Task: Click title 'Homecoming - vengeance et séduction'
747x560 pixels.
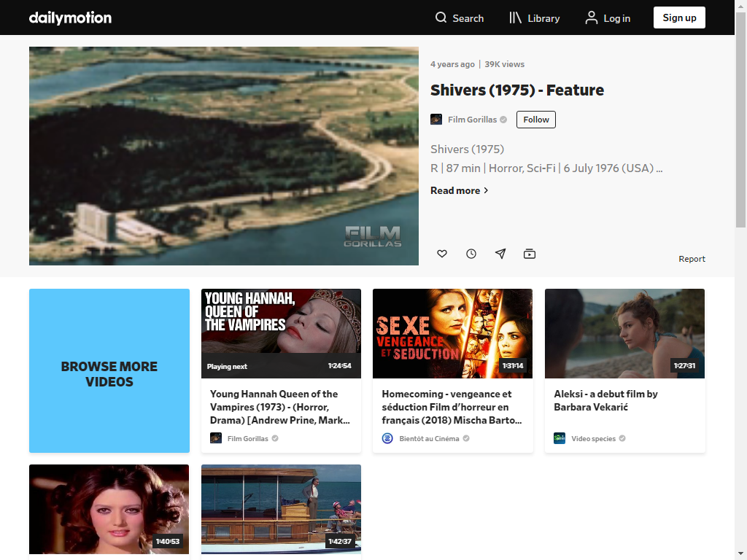Action: [x=452, y=407]
